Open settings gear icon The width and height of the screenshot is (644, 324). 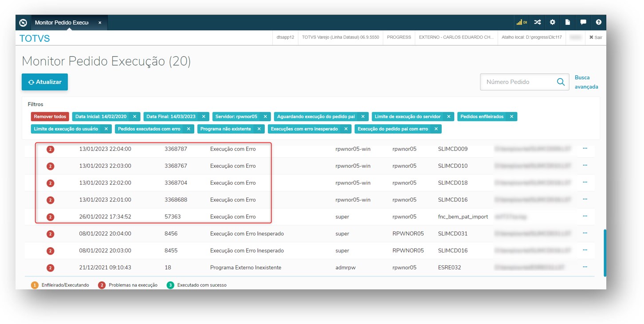[553, 22]
